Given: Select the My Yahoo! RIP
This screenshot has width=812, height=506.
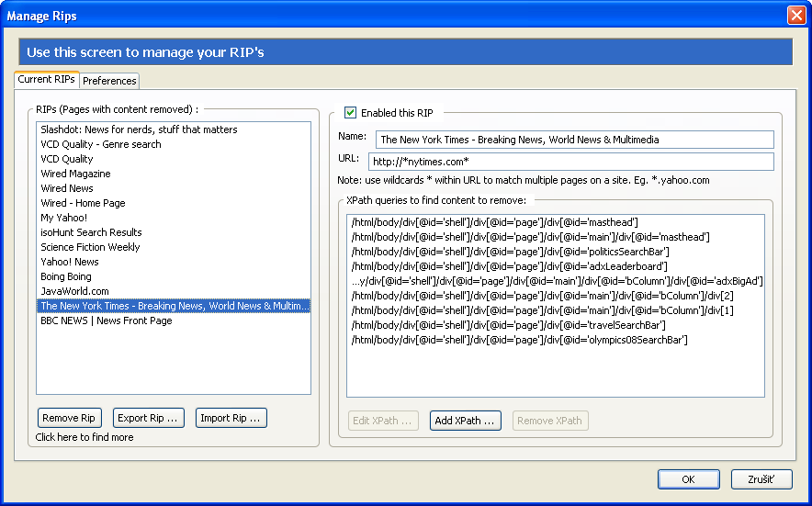Looking at the screenshot, I should click(174, 218).
